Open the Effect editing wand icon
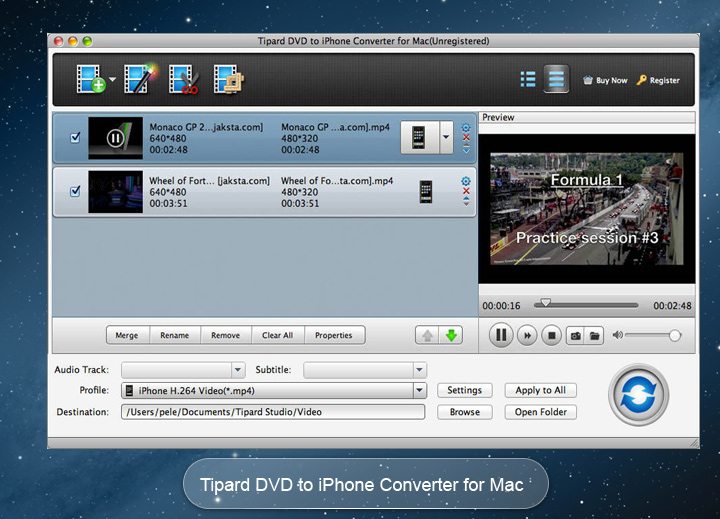Image resolution: width=720 pixels, height=519 pixels. pos(140,79)
